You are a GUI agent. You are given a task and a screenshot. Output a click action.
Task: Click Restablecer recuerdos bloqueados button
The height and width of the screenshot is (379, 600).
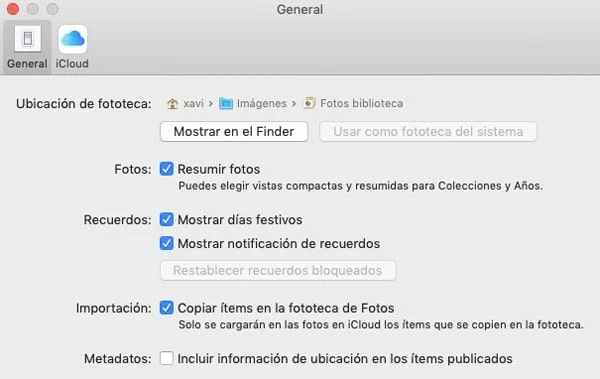(278, 271)
